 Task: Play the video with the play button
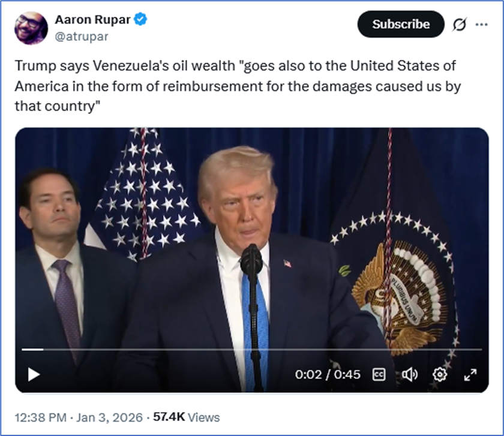click(x=34, y=375)
